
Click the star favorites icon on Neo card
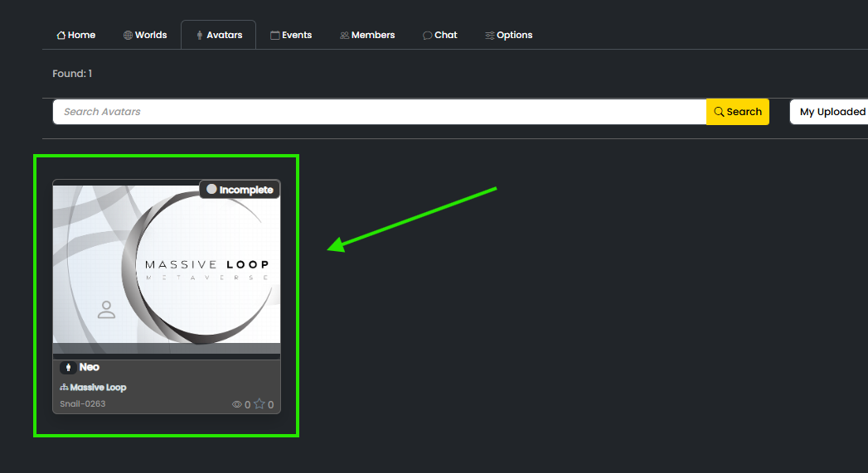[259, 404]
